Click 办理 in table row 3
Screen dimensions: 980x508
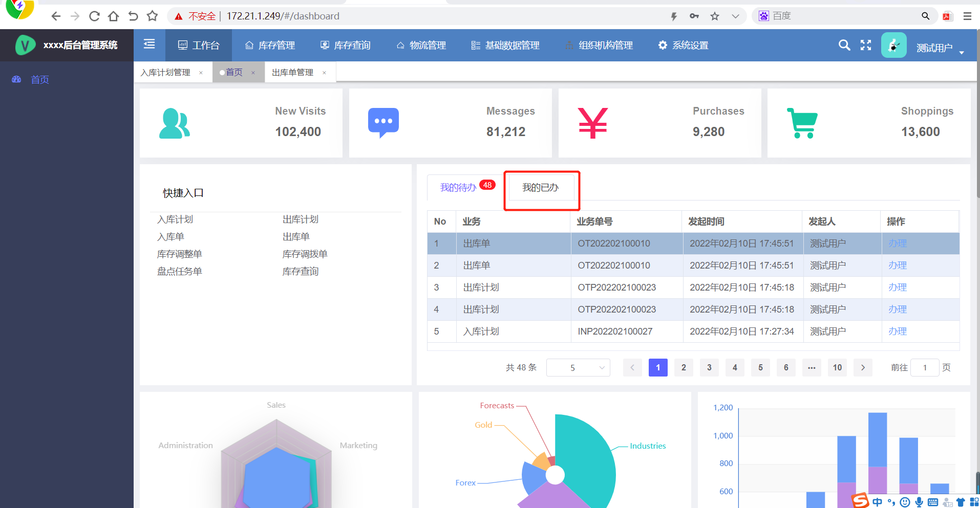click(x=898, y=288)
